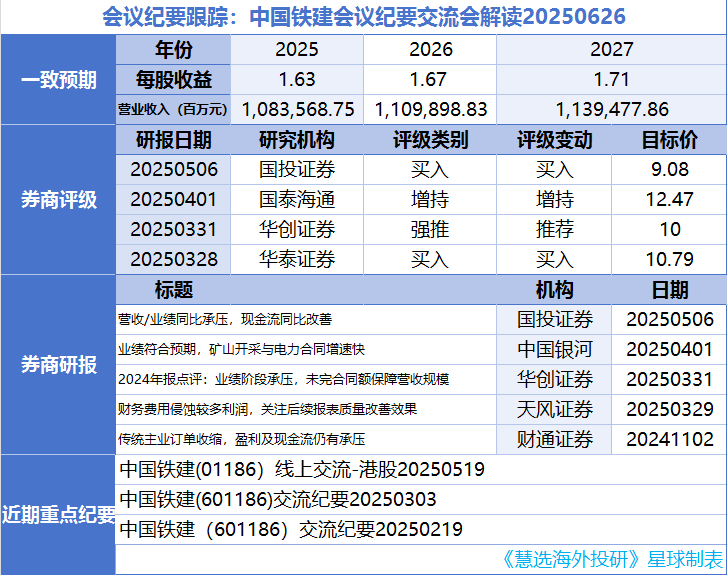Click report date 20241102
Viewport: 728px width, 575px height.
[x=669, y=439]
